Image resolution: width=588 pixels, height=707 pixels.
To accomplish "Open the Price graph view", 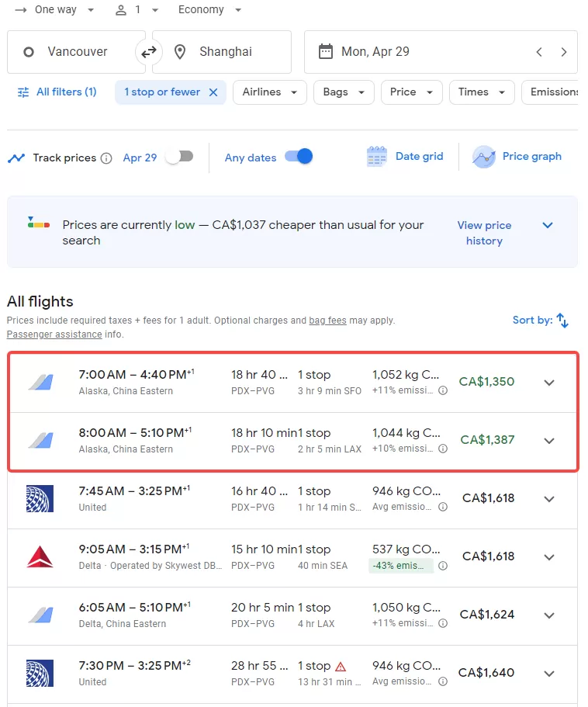I will pyautogui.click(x=517, y=157).
